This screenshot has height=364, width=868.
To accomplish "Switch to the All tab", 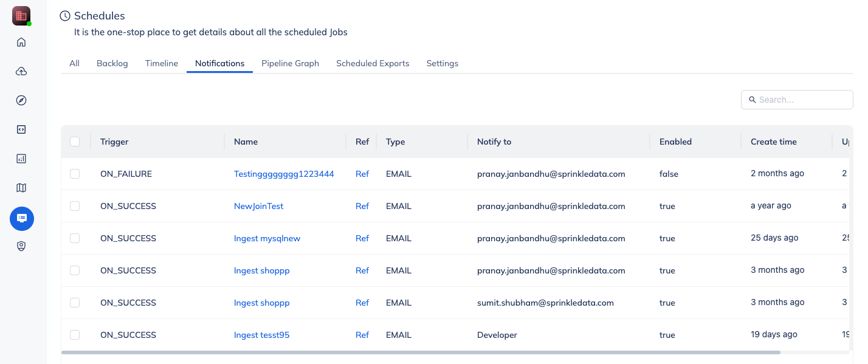I will [x=74, y=63].
